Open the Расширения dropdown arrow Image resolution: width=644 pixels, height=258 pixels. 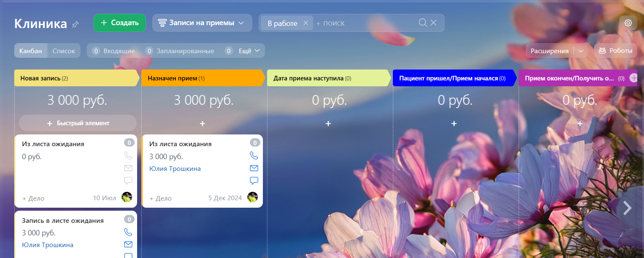[x=581, y=51]
